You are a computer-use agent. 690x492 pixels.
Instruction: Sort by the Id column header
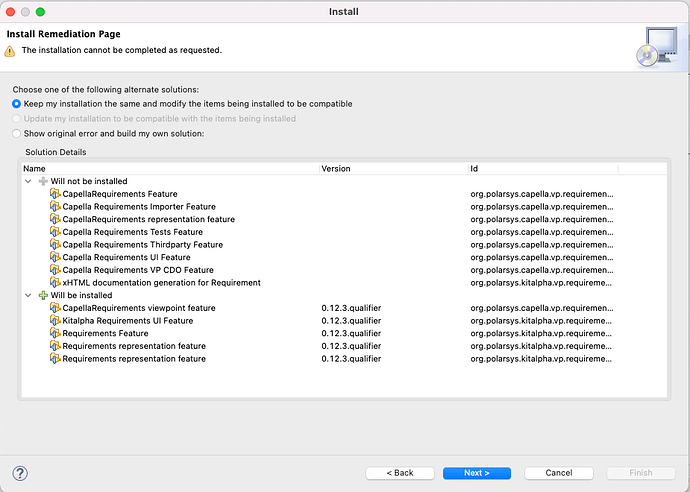(x=543, y=169)
